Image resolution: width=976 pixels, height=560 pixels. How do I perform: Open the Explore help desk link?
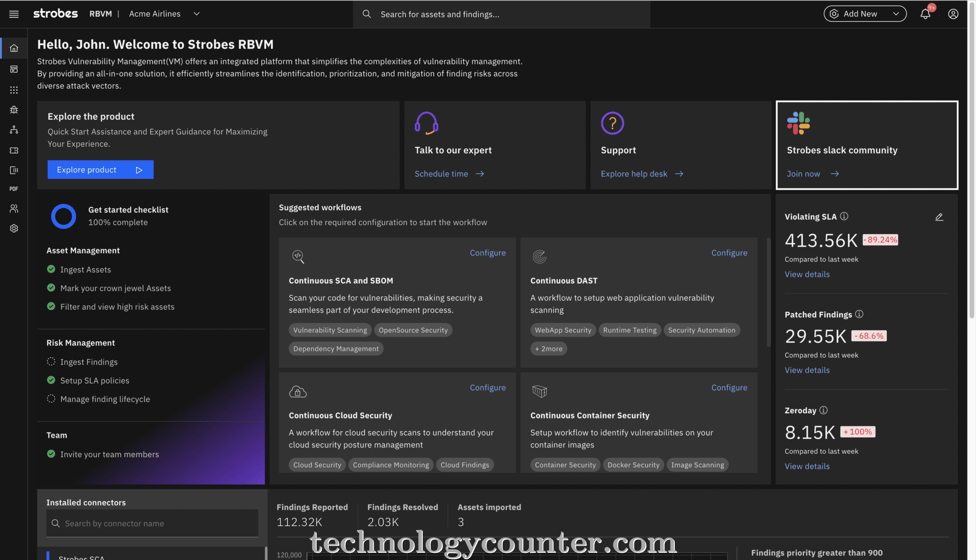(642, 174)
